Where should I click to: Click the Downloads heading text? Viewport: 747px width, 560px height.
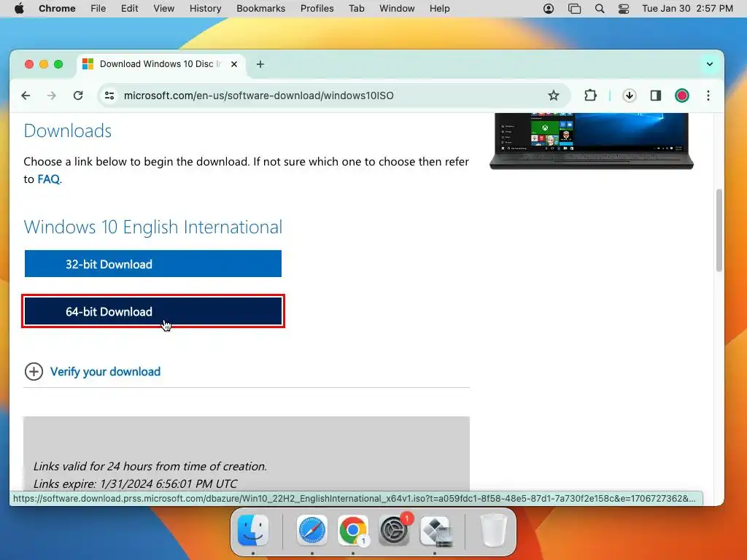pos(68,131)
